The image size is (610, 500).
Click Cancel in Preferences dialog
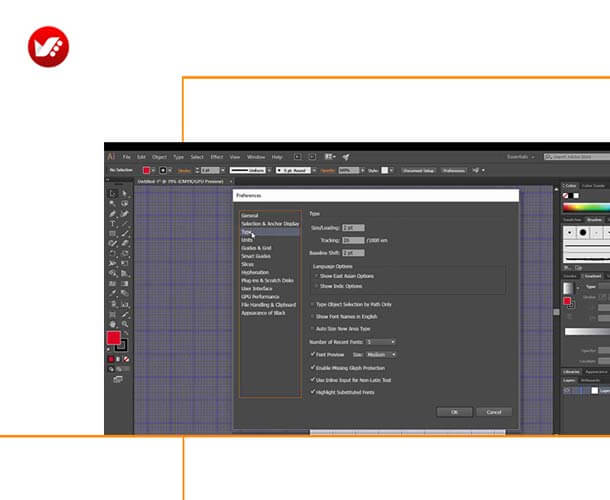tap(494, 412)
